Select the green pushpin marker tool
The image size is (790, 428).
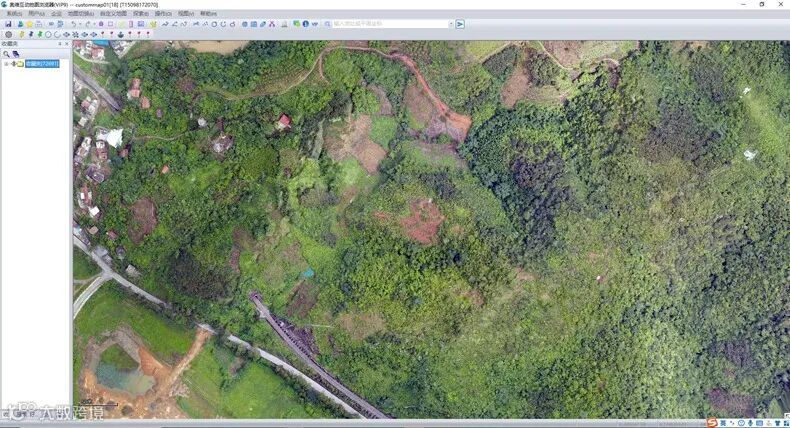[40, 34]
